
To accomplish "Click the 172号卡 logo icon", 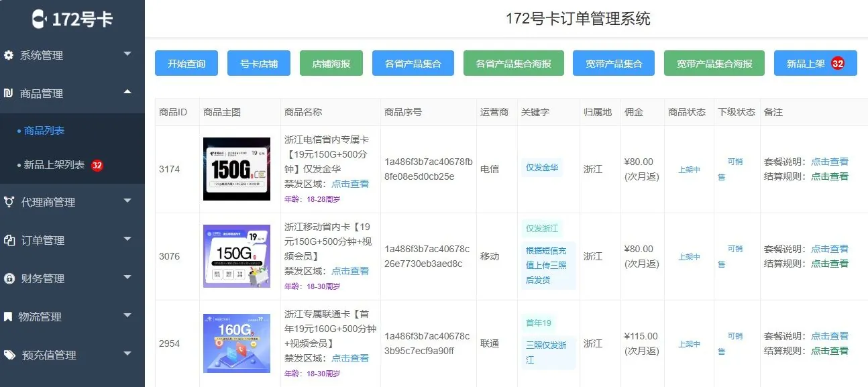I will (40, 19).
